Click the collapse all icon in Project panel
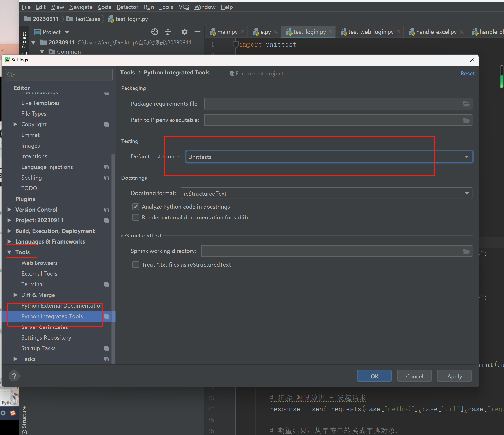The height and width of the screenshot is (435, 504). pyautogui.click(x=168, y=32)
